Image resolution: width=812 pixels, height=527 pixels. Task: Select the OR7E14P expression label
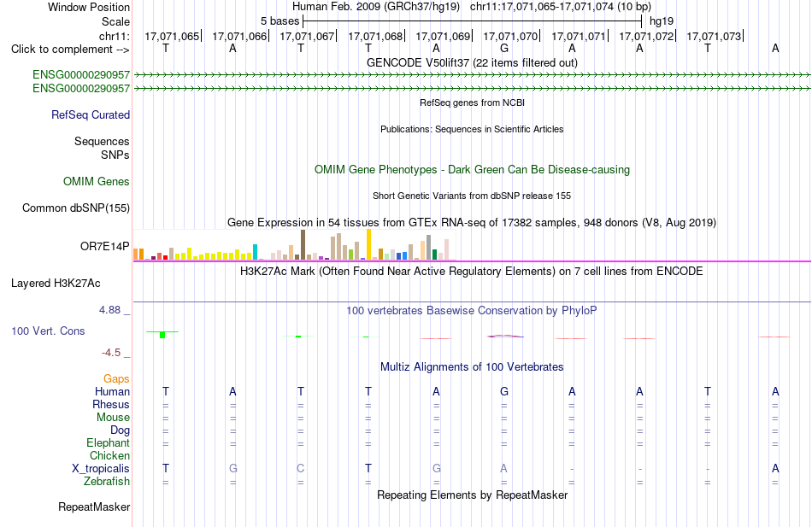[104, 246]
